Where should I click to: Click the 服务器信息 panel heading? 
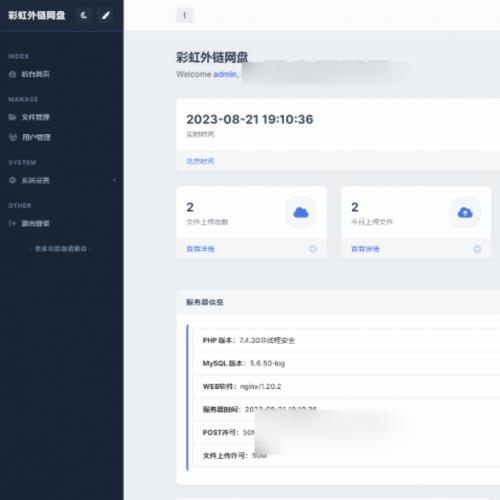(x=205, y=302)
